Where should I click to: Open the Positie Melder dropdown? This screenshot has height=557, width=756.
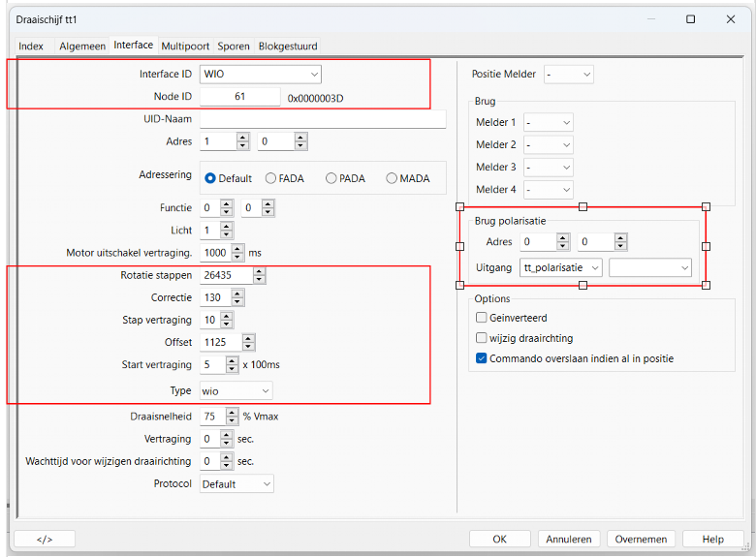568,75
